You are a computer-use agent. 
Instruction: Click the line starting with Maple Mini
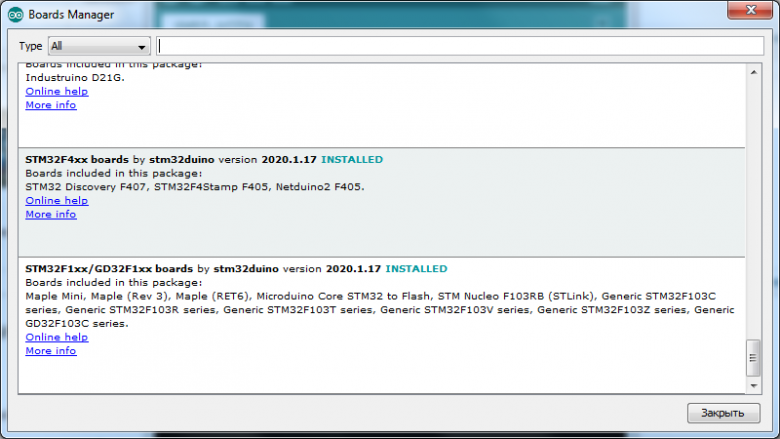click(x=371, y=296)
